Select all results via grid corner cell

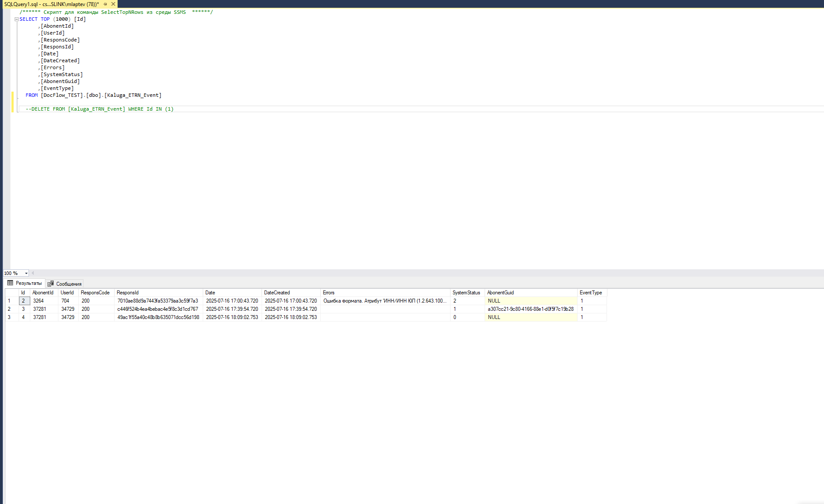[x=12, y=293]
